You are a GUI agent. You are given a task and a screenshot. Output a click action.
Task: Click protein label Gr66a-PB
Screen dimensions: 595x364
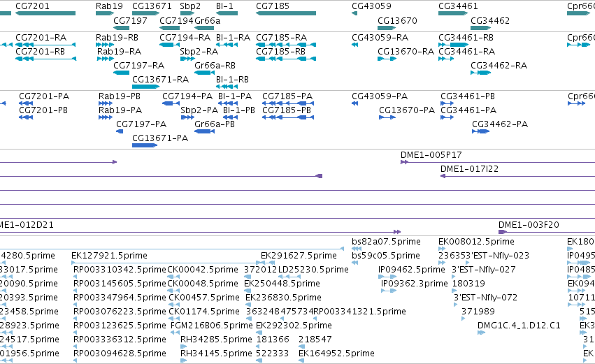point(215,124)
